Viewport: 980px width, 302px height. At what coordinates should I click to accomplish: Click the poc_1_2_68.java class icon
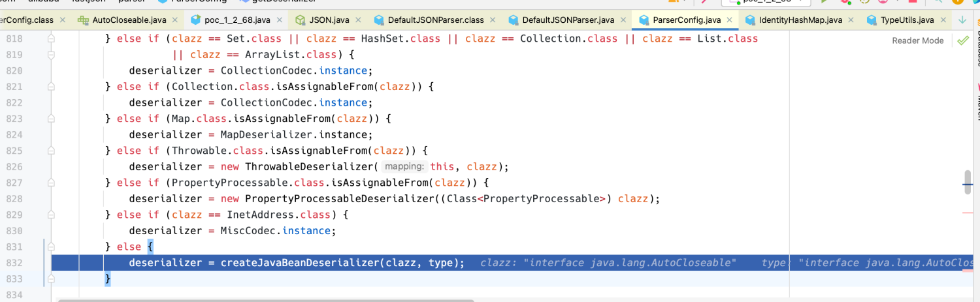(x=195, y=20)
